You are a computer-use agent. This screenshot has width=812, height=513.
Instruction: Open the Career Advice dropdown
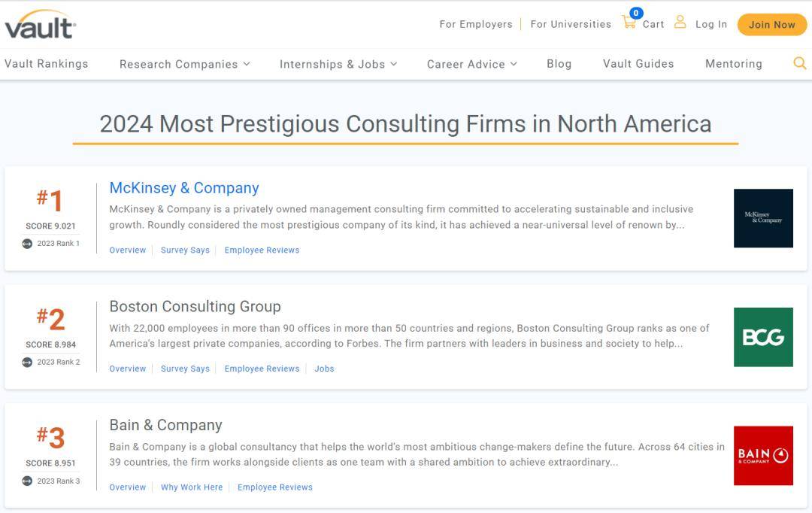tap(471, 65)
